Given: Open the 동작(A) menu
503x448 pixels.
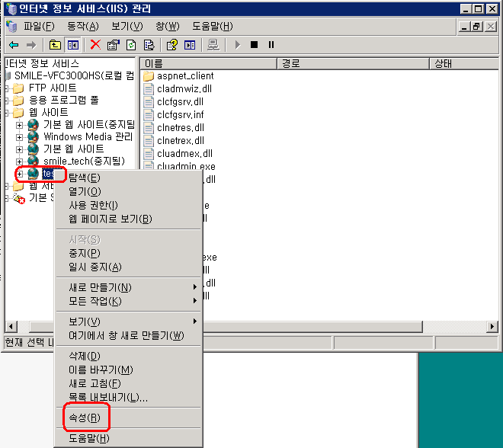Looking at the screenshot, I should (x=83, y=27).
